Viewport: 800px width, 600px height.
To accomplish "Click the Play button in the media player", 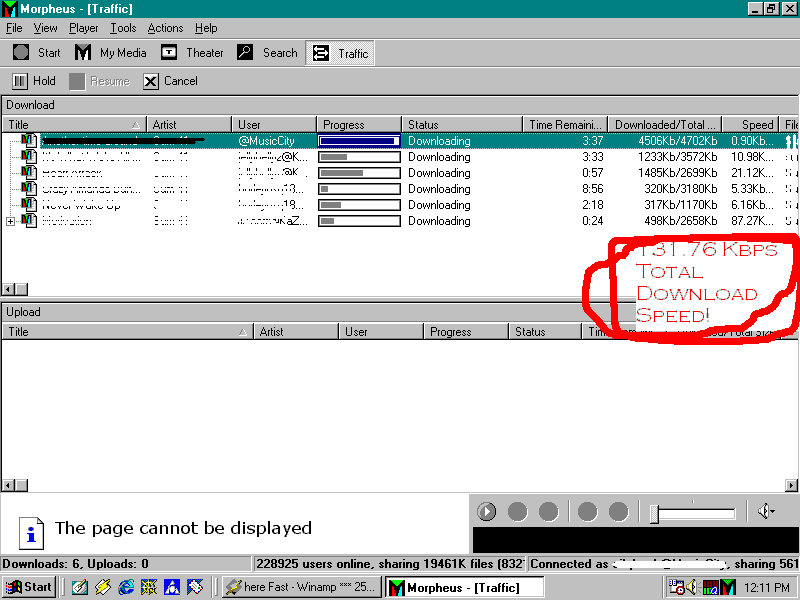I will pyautogui.click(x=487, y=512).
